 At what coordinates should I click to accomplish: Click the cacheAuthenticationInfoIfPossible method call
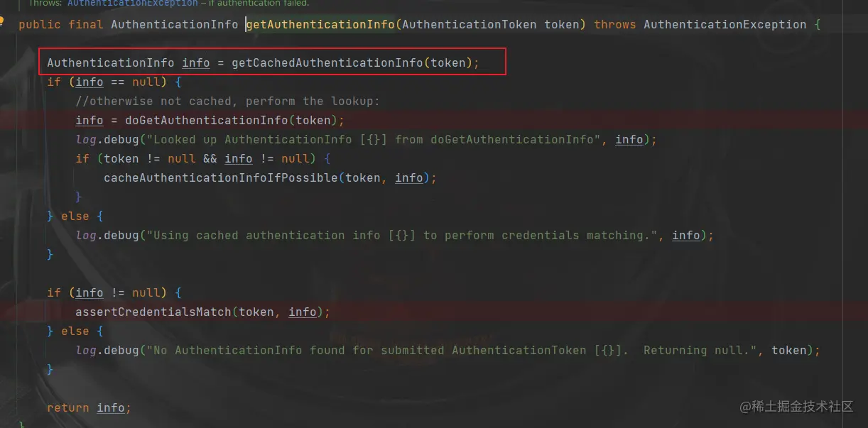221,177
